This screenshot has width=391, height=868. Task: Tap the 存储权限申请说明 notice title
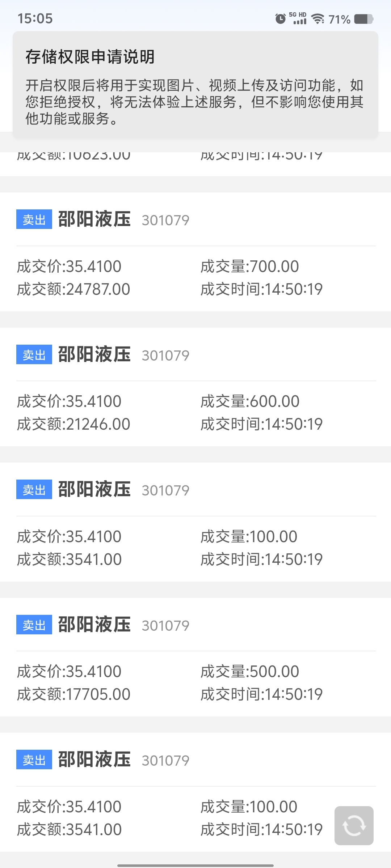[x=90, y=57]
